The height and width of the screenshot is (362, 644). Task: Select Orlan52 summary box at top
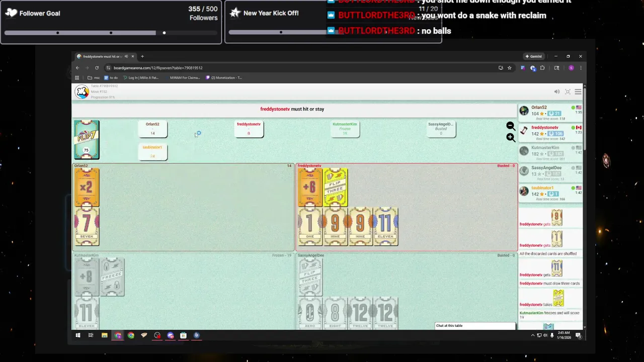(152, 129)
